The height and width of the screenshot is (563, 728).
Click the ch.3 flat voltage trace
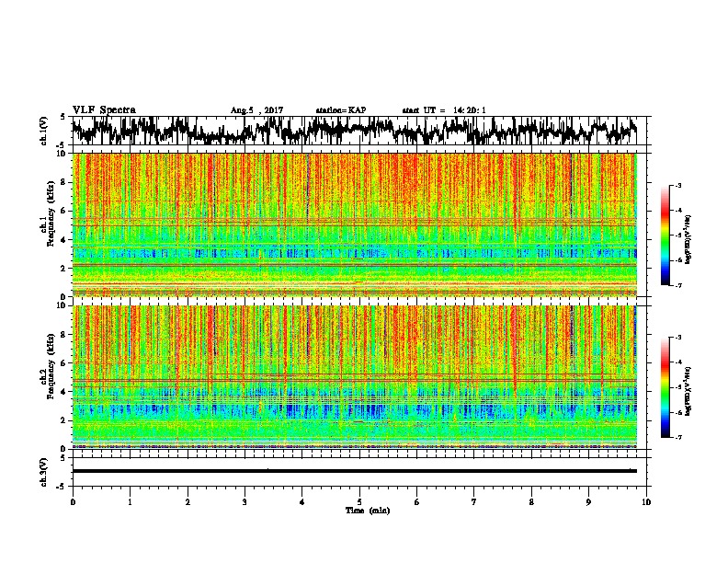pyautogui.click(x=354, y=471)
